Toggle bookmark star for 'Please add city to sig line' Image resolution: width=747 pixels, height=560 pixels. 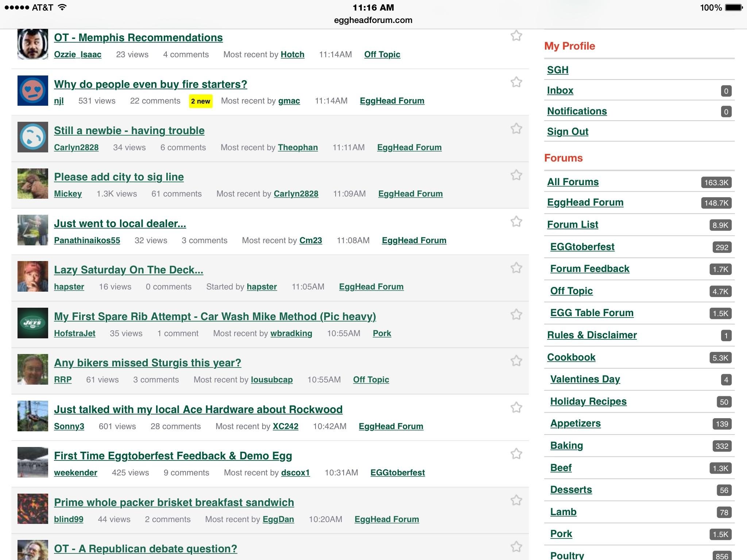[x=516, y=175]
